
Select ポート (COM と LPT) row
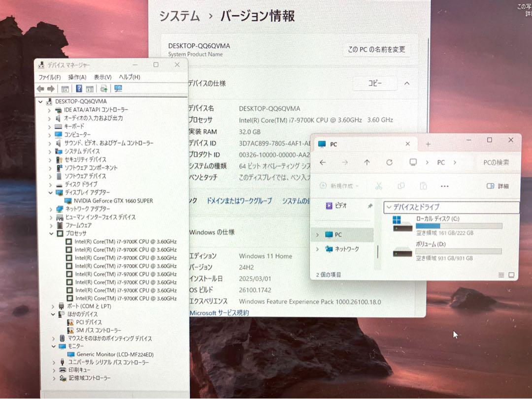(x=89, y=306)
